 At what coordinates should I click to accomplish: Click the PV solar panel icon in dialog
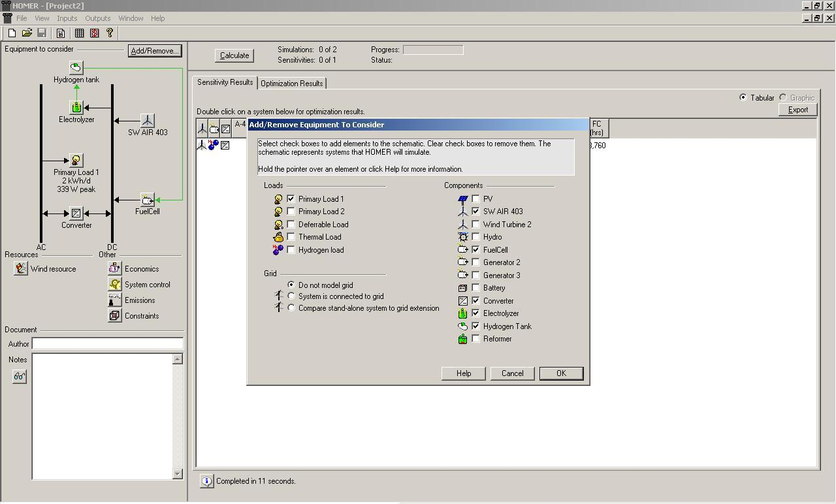coord(463,199)
